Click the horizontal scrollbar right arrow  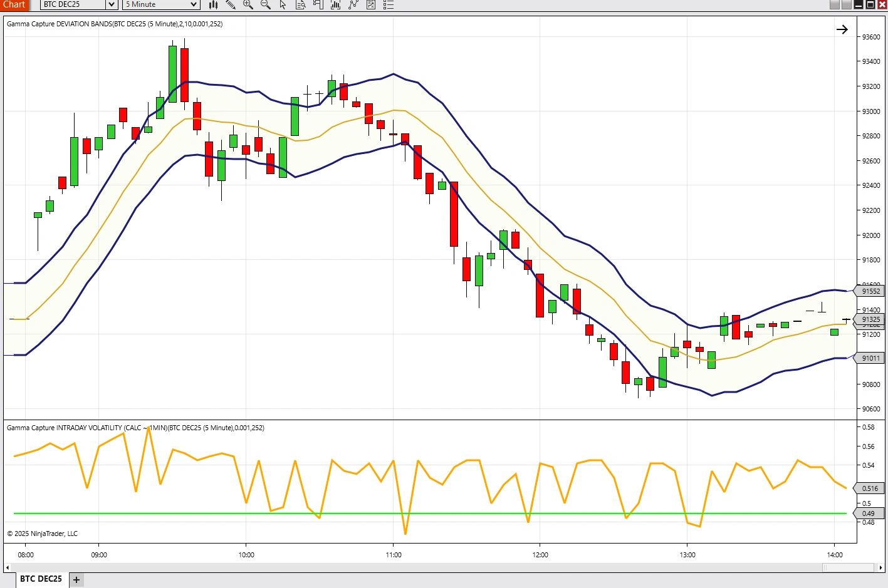point(880,568)
